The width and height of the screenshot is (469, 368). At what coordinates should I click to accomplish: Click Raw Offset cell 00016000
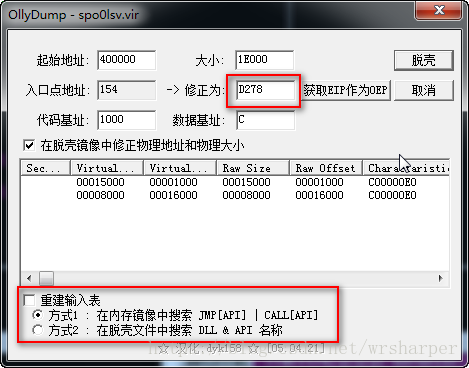[319, 195]
